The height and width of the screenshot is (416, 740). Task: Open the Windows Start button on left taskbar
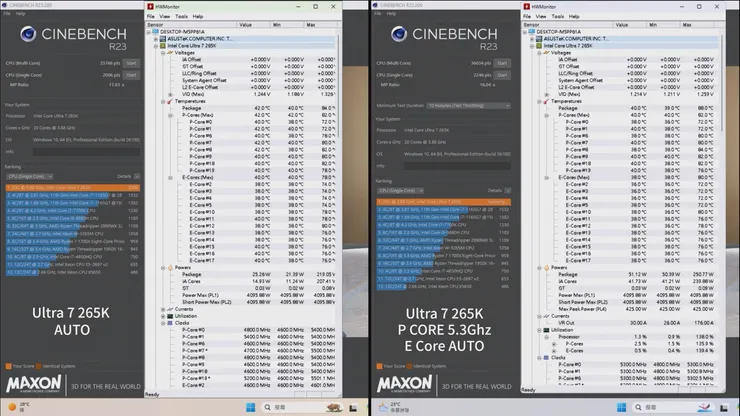(x=251, y=407)
